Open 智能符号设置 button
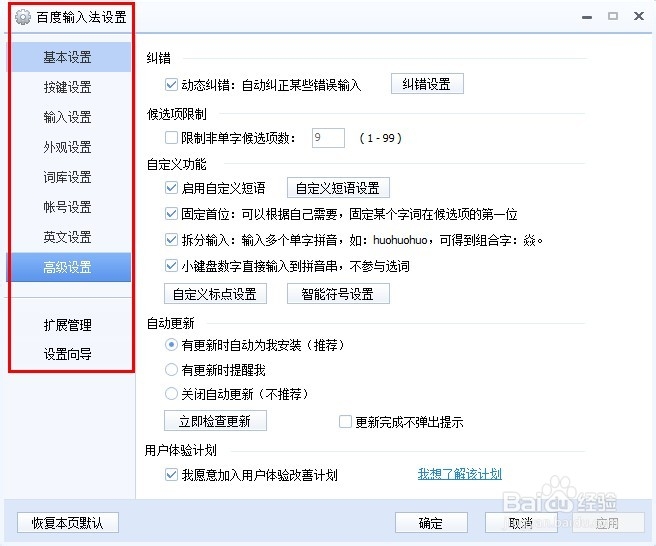The image size is (656, 546). 338,294
